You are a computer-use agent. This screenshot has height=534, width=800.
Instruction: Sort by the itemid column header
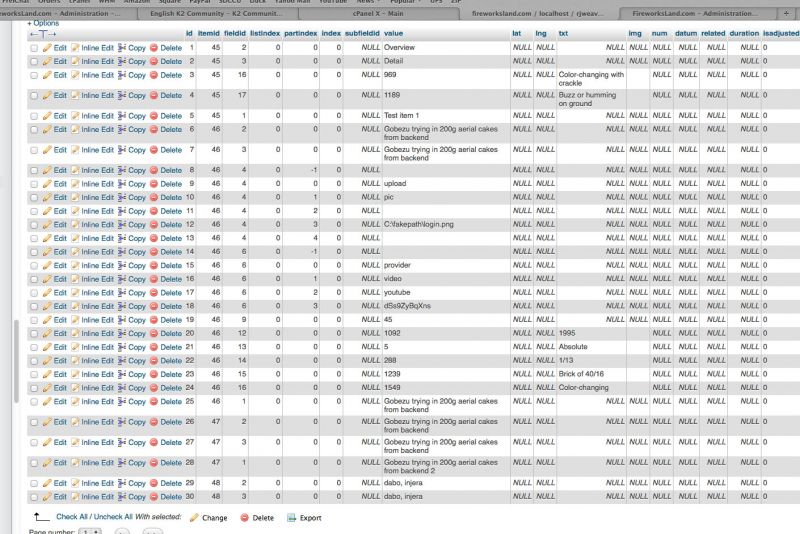tap(209, 33)
